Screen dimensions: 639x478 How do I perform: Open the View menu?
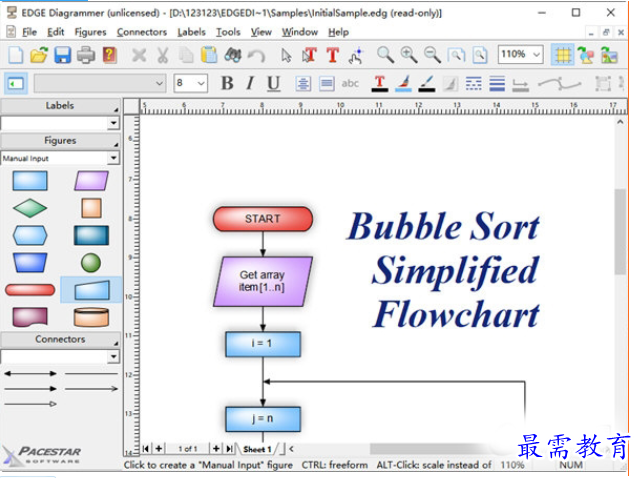click(261, 32)
